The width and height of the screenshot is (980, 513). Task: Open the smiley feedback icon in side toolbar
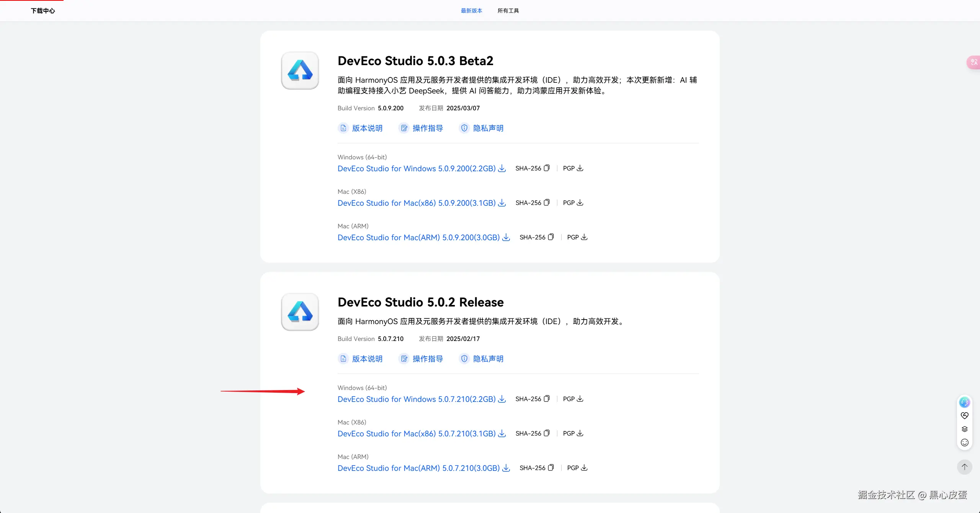(964, 443)
